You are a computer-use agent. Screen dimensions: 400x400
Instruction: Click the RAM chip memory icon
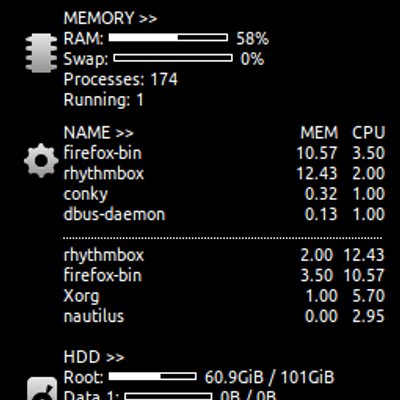tap(41, 53)
